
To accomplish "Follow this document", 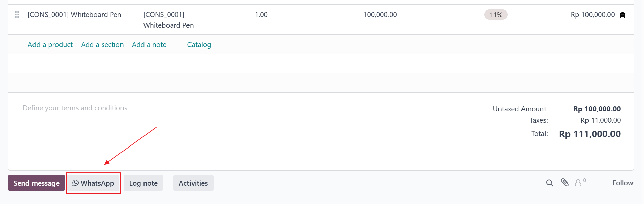I will [x=623, y=183].
